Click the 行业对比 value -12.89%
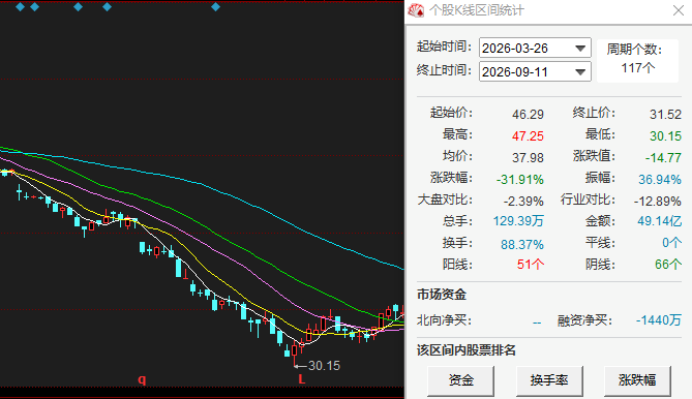 point(658,201)
